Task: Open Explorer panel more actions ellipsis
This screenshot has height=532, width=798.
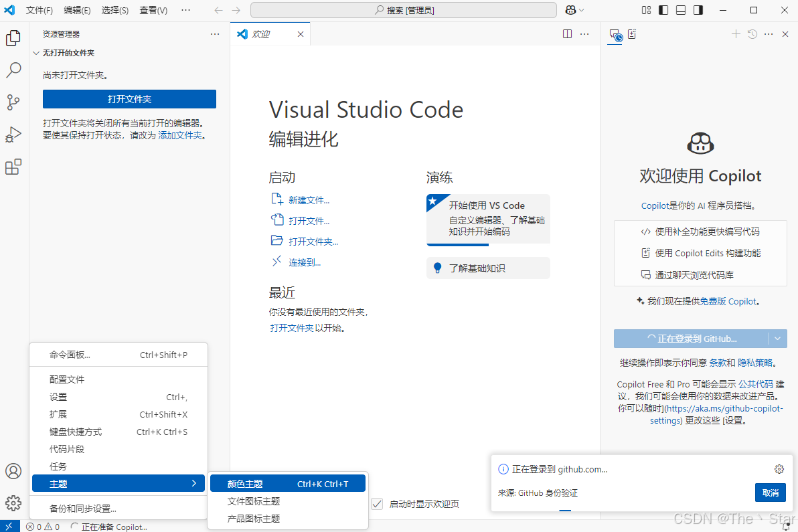Action: pyautogui.click(x=215, y=34)
